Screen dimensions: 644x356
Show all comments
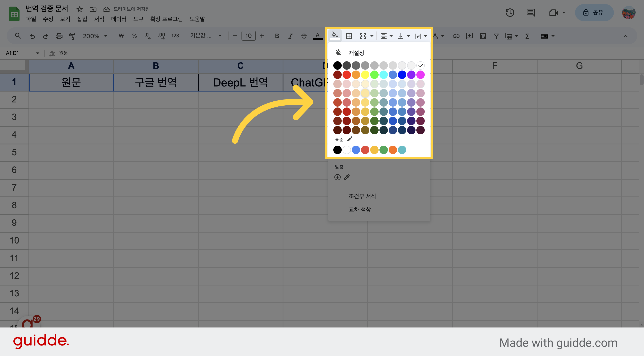(531, 13)
